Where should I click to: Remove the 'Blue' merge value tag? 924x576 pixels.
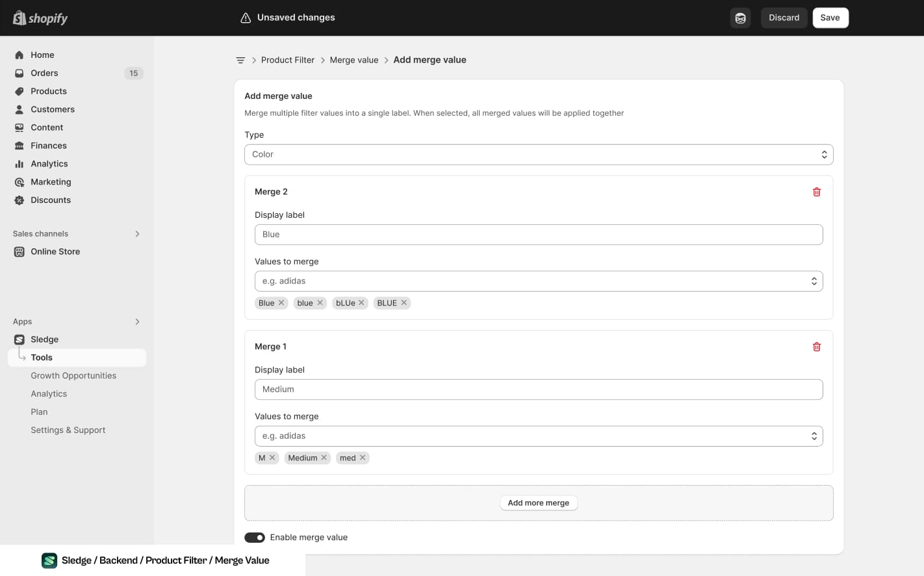point(281,303)
